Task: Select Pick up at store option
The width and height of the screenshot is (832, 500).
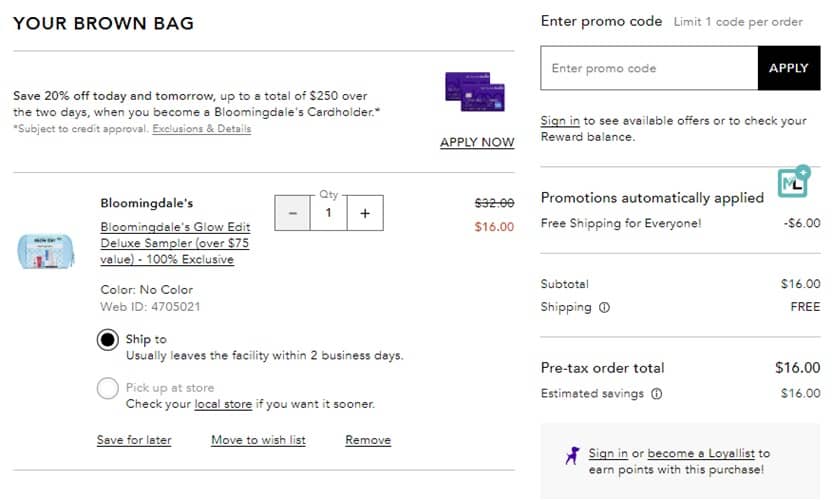Action: [107, 388]
